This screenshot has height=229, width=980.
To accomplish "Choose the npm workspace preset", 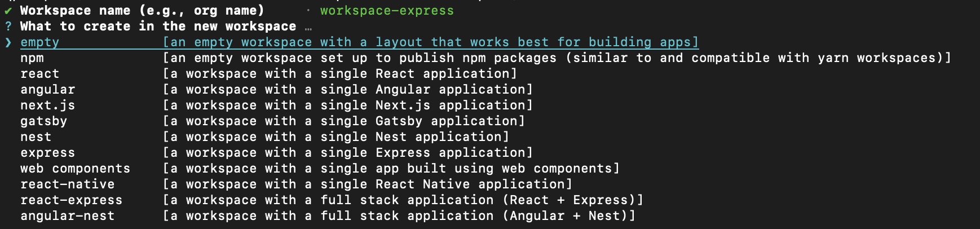I will click(32, 58).
